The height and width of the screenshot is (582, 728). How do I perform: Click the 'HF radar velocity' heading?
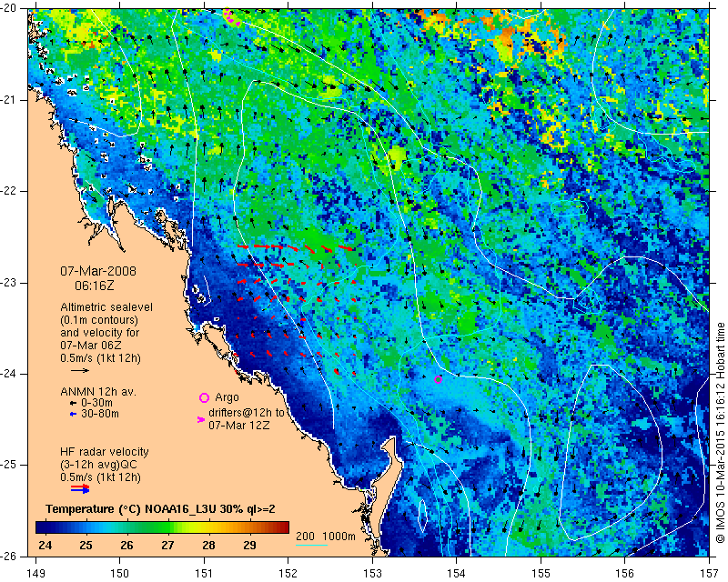[x=105, y=452]
